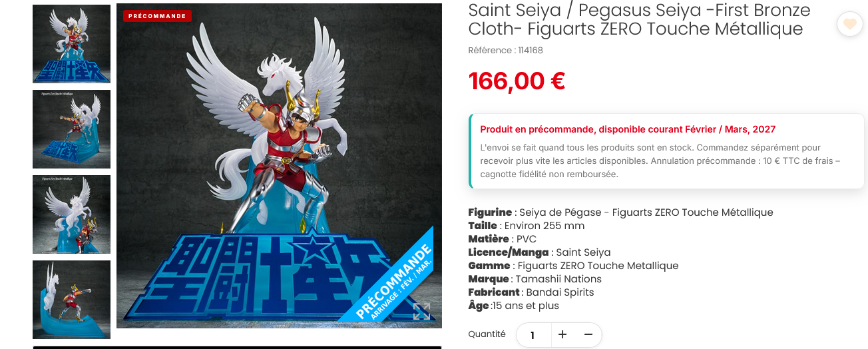Screen dimensions: 868x349
Task: Click the preorder availability notice heading
Action: 628,129
